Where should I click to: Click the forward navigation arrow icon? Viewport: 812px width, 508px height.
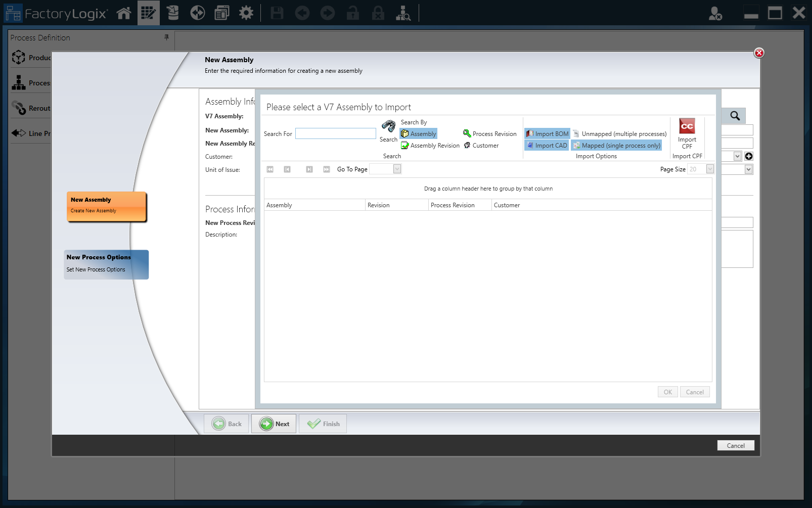coord(328,13)
